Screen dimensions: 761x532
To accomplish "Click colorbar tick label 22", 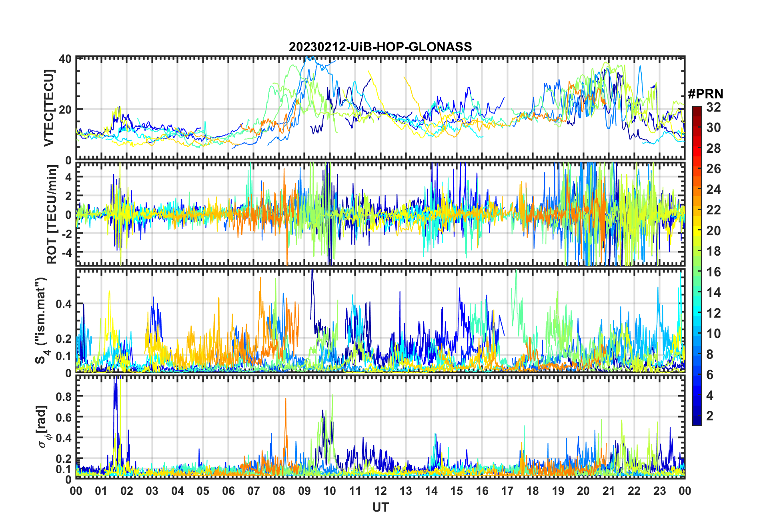I will point(713,210).
